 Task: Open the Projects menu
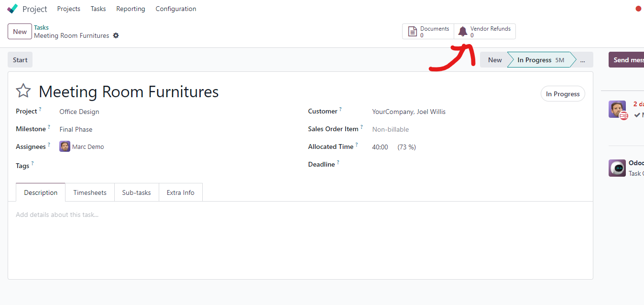69,9
